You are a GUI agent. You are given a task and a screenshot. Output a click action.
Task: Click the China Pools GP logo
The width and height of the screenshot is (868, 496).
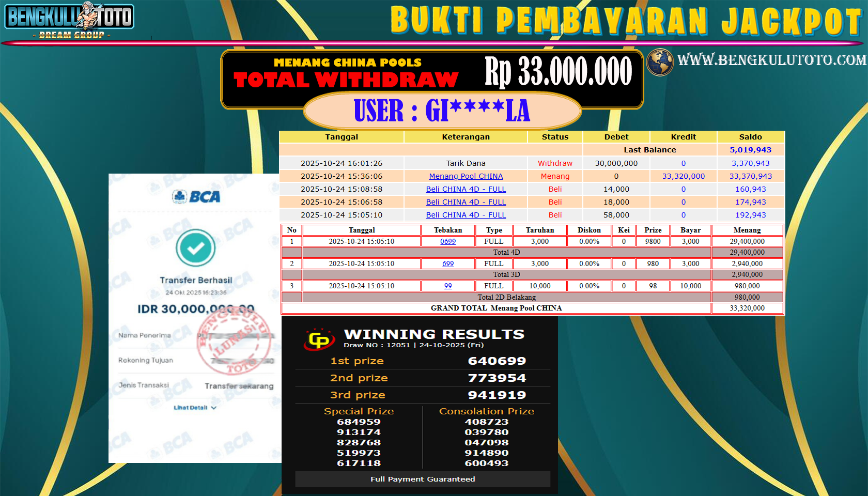pos(319,339)
